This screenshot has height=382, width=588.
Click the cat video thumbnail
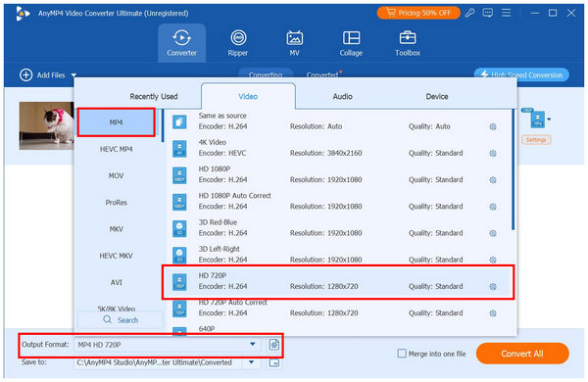coord(46,125)
